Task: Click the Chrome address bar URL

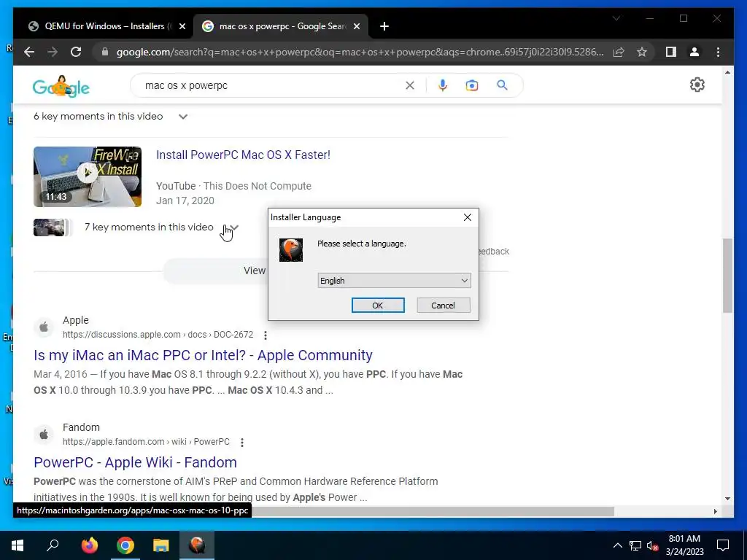Action: (x=360, y=52)
